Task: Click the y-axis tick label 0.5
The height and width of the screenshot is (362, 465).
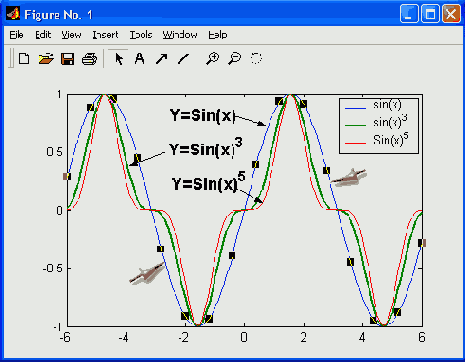Action: 55,152
